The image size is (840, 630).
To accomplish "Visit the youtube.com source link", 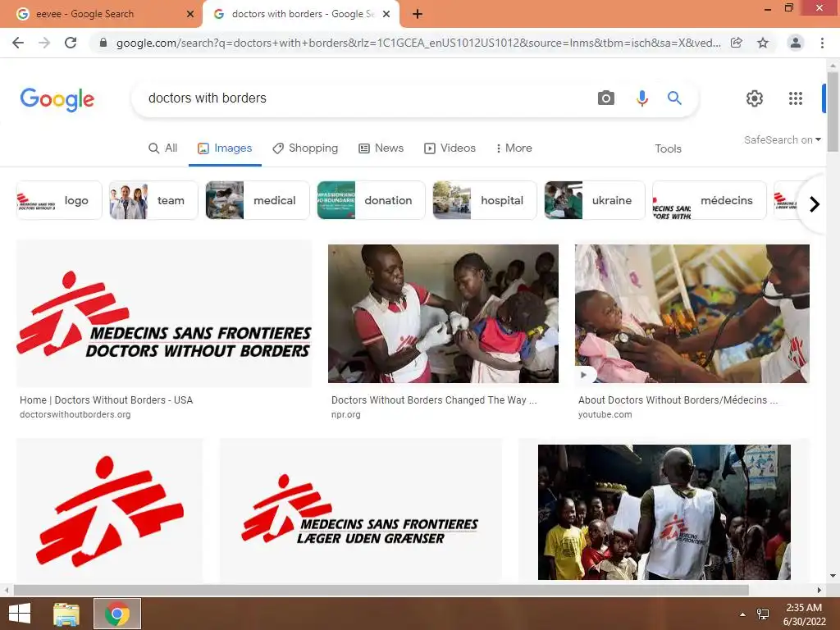I will [x=605, y=414].
